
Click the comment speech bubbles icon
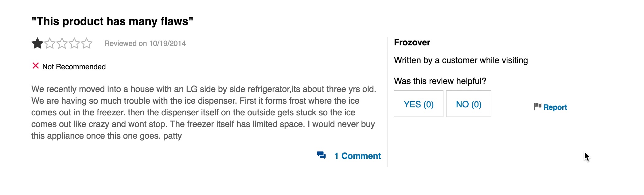[322, 155]
